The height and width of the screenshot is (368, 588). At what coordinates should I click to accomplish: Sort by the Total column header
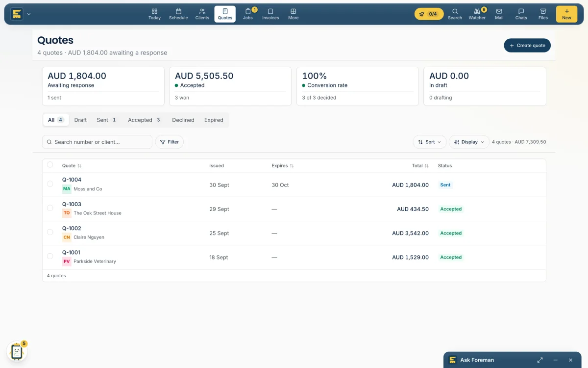[x=420, y=166]
